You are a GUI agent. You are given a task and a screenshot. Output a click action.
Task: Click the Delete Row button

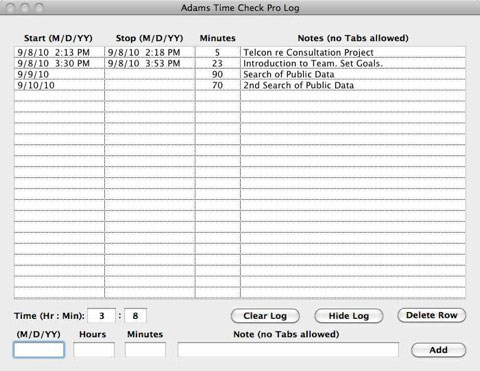pyautogui.click(x=432, y=315)
